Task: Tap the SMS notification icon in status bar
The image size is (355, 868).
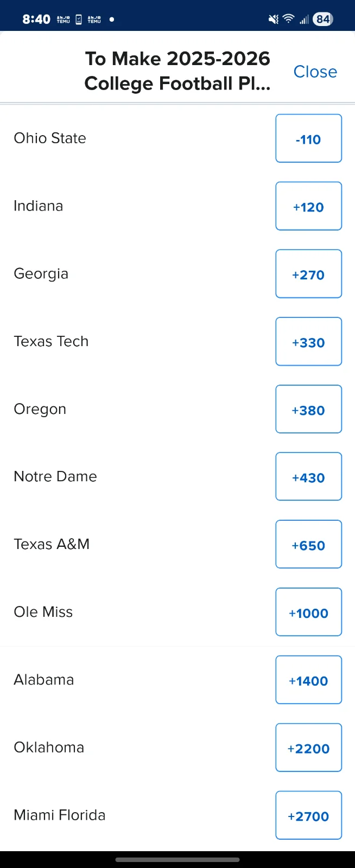Action: [78, 18]
